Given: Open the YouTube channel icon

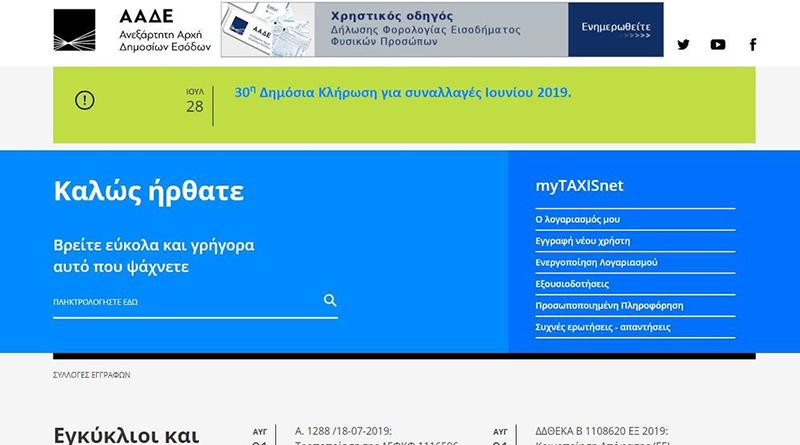Looking at the screenshot, I should coord(718,44).
